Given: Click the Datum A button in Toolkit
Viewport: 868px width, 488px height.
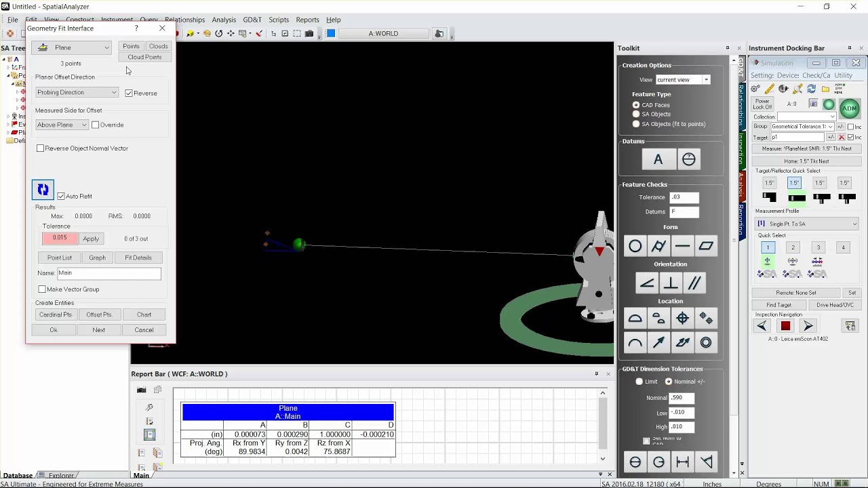Looking at the screenshot, I should point(658,159).
